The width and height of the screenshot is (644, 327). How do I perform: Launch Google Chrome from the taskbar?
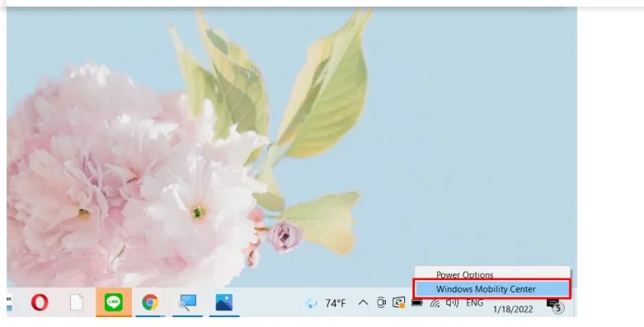click(x=150, y=303)
